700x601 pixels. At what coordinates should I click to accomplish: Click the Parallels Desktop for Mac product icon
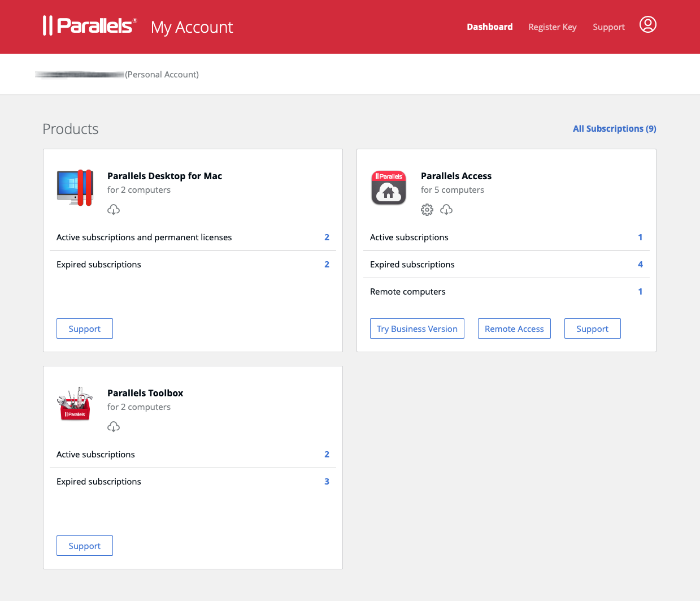(75, 188)
